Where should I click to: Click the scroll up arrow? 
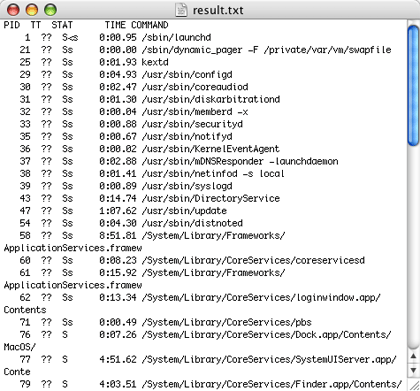pos(413,355)
